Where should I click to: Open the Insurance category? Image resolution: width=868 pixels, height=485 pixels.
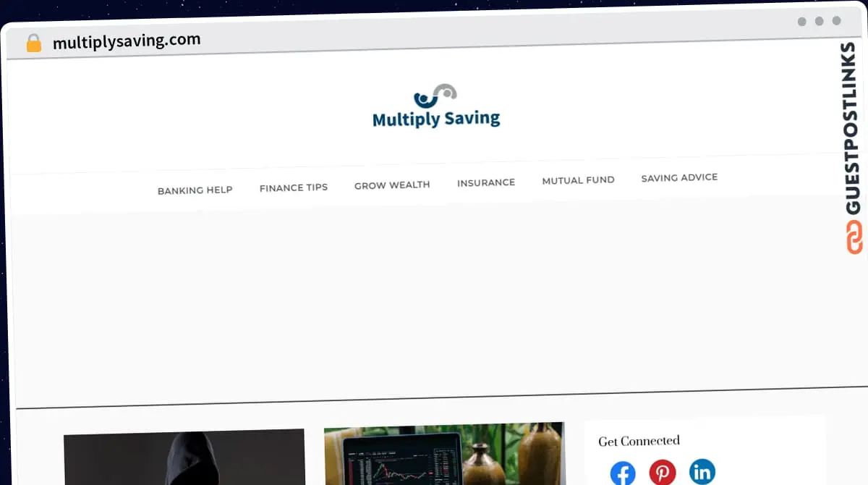point(486,182)
